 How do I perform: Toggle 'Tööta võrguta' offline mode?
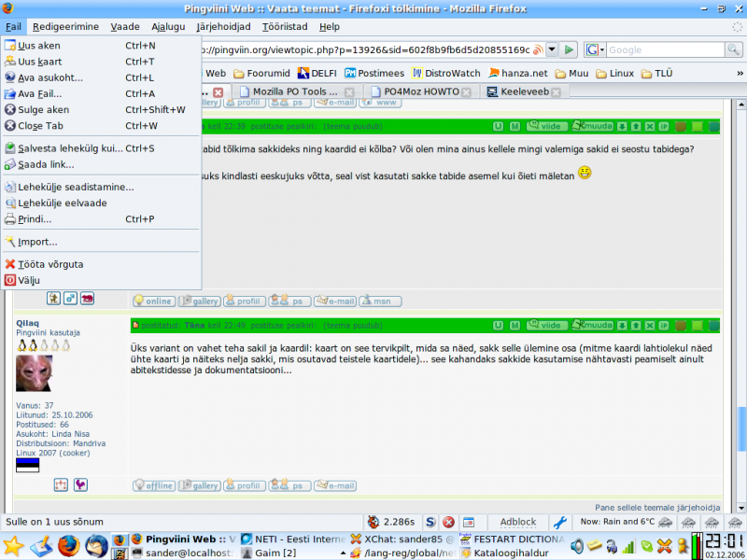pos(101,264)
